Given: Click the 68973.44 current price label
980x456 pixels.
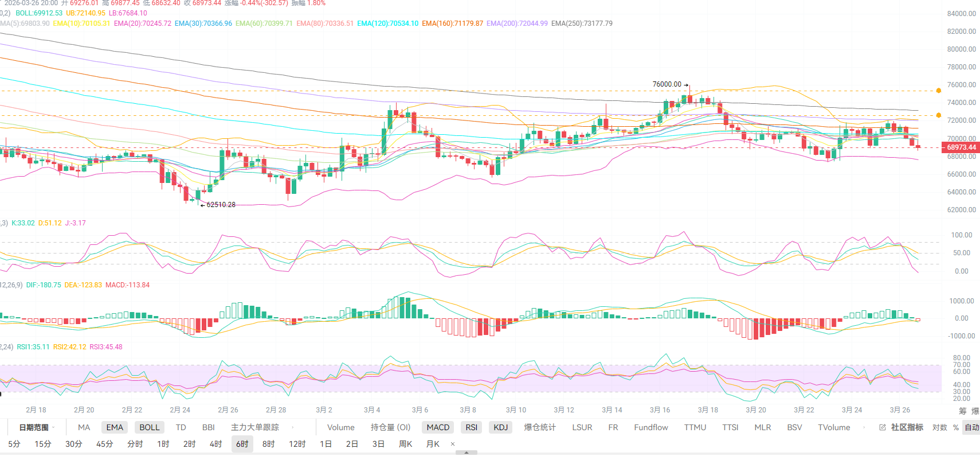Looking at the screenshot, I should coord(961,147).
